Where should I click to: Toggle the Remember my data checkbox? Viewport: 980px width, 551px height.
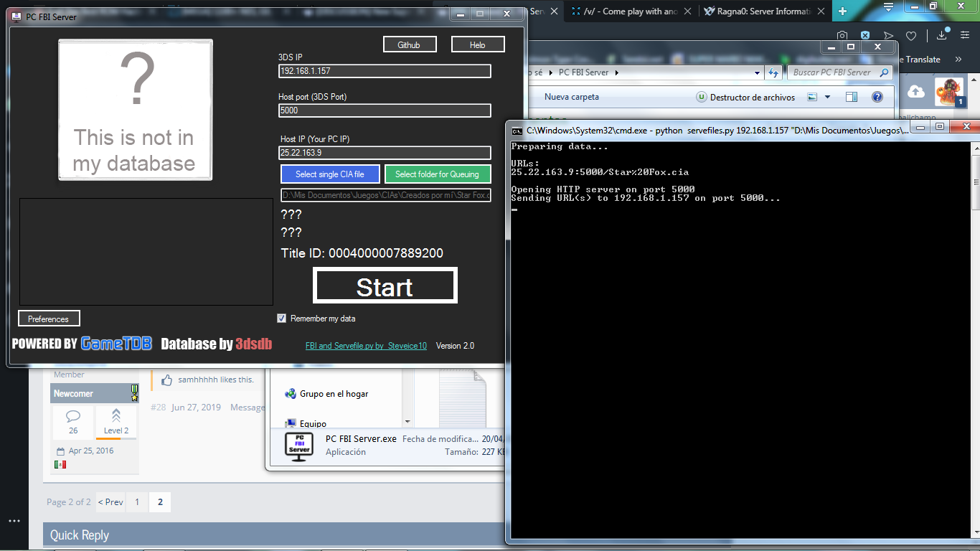click(282, 319)
